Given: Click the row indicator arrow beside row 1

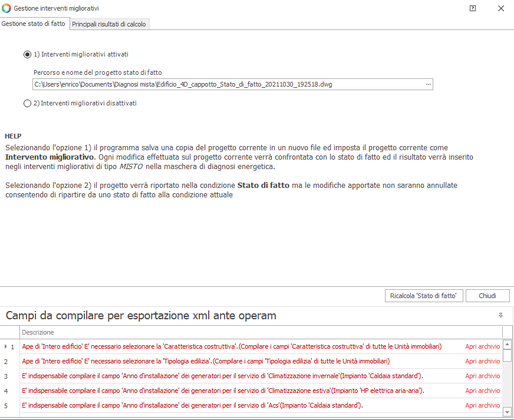Looking at the screenshot, I should pyautogui.click(x=6, y=347).
